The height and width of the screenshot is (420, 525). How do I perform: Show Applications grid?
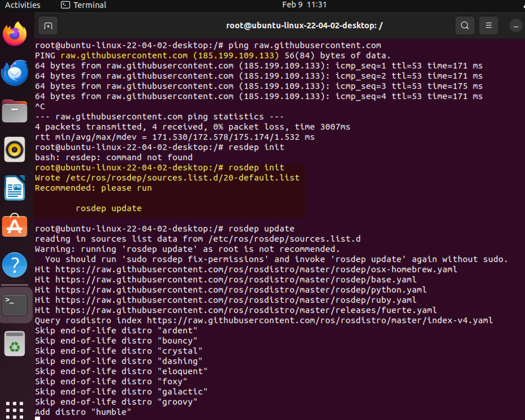[x=15, y=410]
